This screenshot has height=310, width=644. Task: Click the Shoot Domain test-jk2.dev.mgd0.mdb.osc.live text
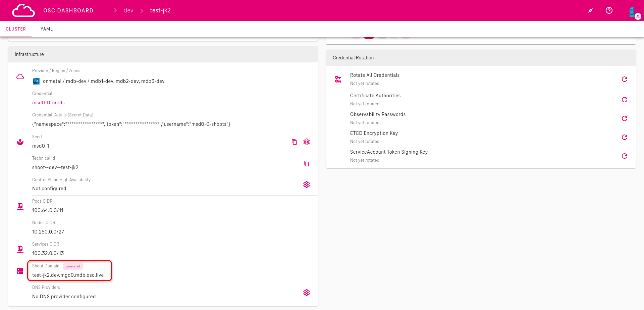point(68,275)
